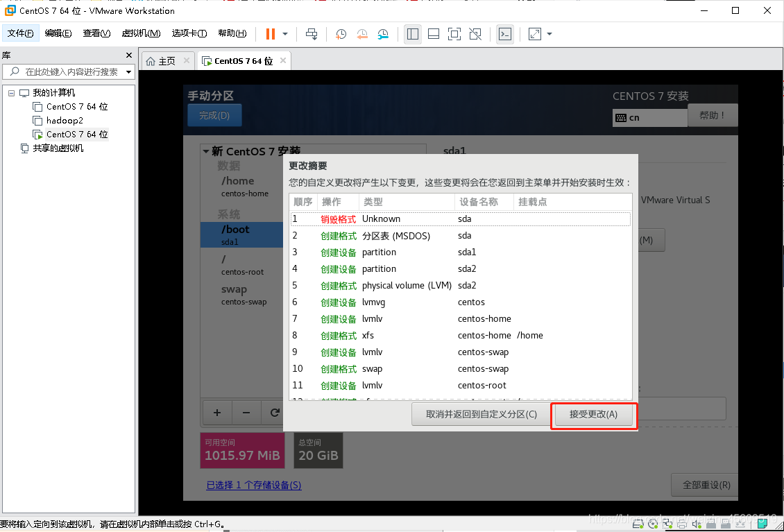The width and height of the screenshot is (784, 532).
Task: Open the 文件(F) menu
Action: pyautogui.click(x=21, y=33)
